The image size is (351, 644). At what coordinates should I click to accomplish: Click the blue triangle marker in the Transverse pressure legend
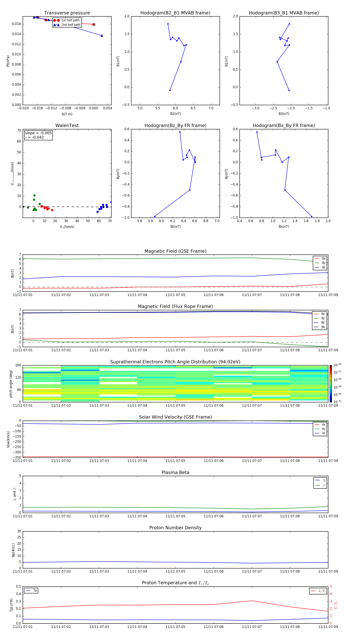56,25
